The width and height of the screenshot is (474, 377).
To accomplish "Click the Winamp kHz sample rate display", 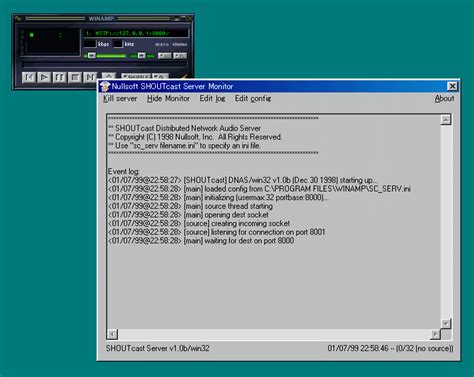I will 118,44.
